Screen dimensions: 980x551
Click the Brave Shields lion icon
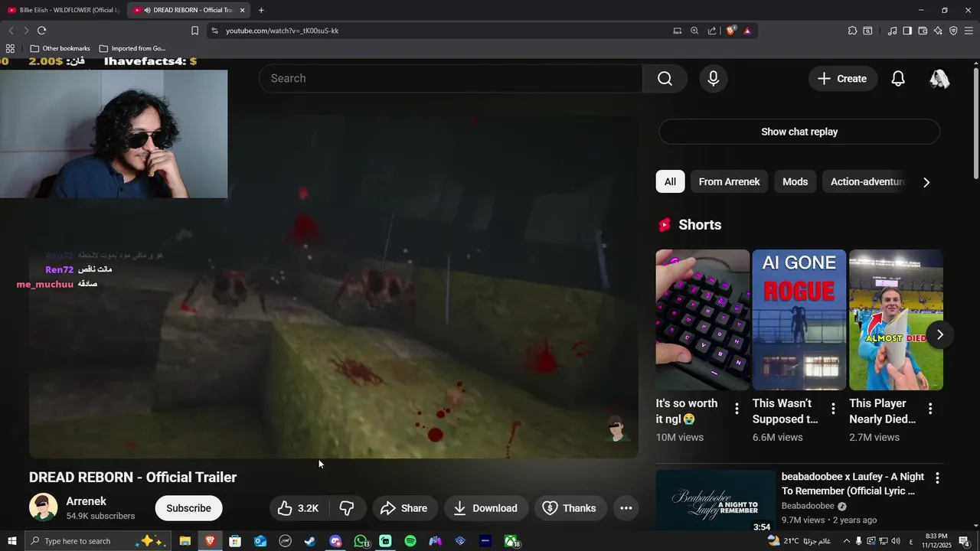coord(731,31)
